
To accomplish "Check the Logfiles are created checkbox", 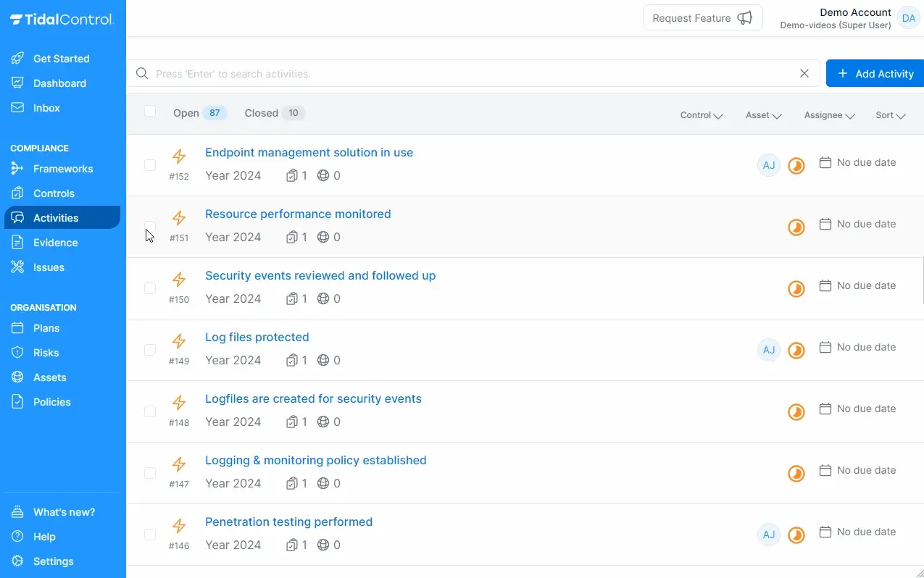I will [150, 411].
